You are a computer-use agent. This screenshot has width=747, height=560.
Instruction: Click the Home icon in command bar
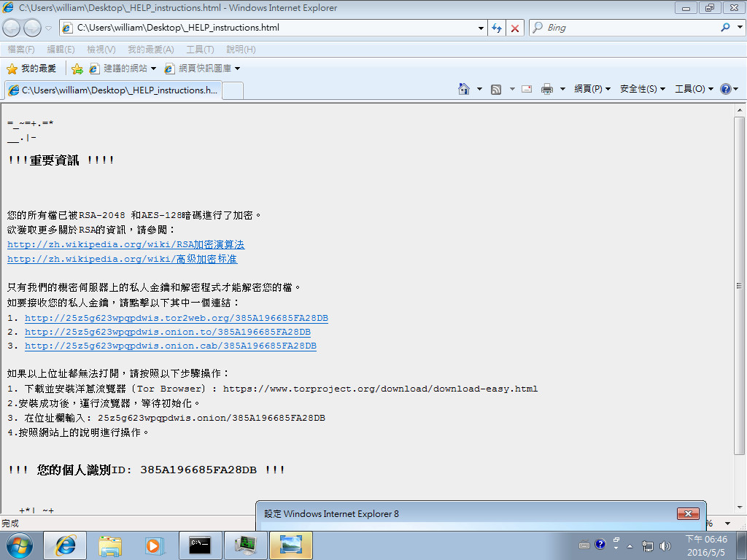coord(464,89)
